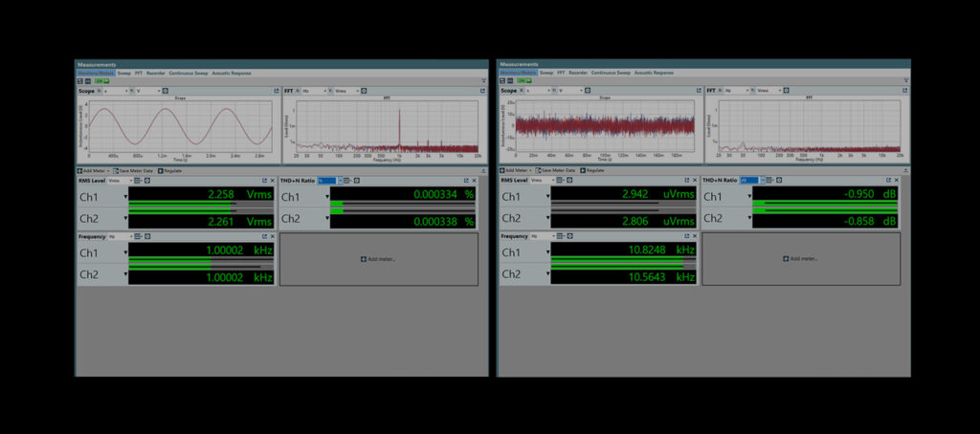This screenshot has width=980, height=434.
Task: Click Add meter... placeholder in sine-wave window
Action: (379, 259)
